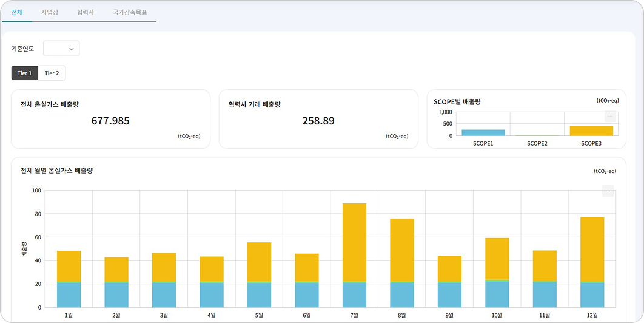Viewport: 644px width, 323px height.
Task: Click the December yellow bar segment
Action: point(592,249)
